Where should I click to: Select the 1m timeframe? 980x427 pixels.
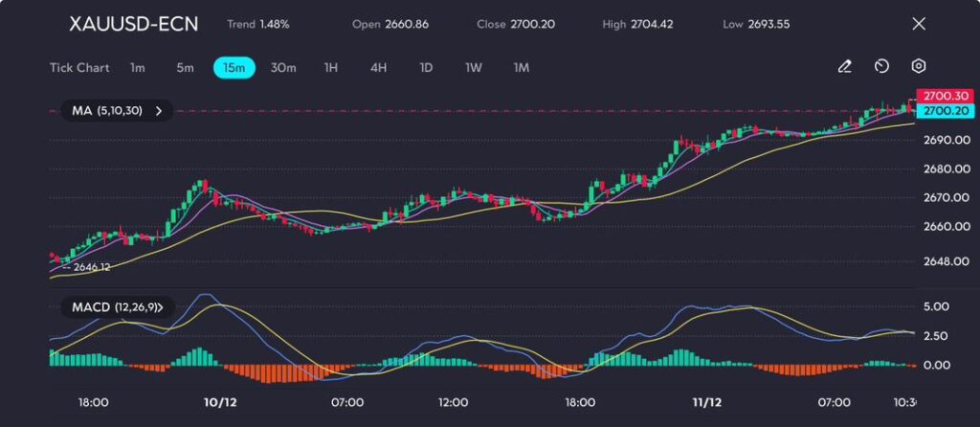click(138, 68)
